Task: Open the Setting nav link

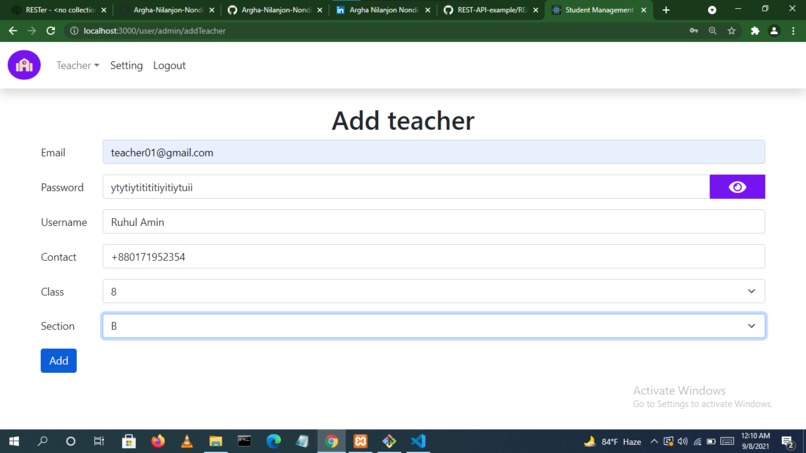Action: [x=126, y=65]
